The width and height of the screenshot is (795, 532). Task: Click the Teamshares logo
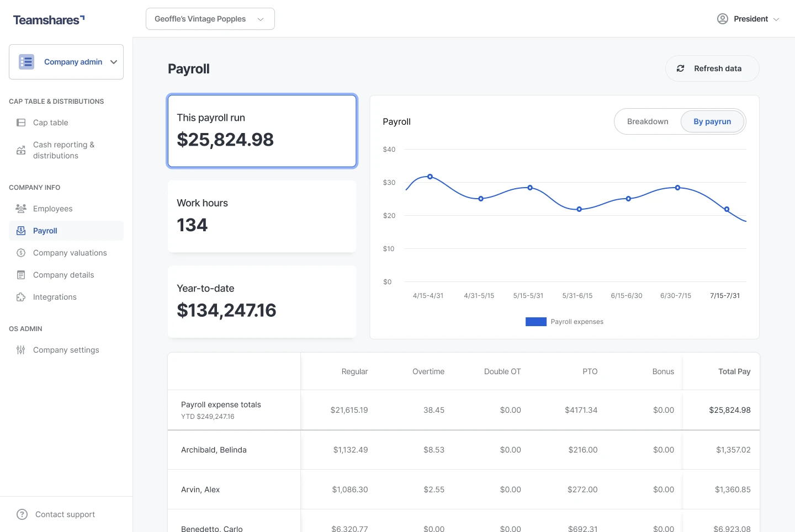click(x=49, y=19)
